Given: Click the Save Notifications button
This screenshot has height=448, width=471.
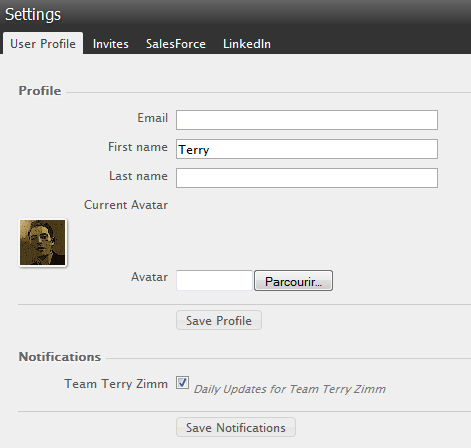Looking at the screenshot, I should pos(236,427).
